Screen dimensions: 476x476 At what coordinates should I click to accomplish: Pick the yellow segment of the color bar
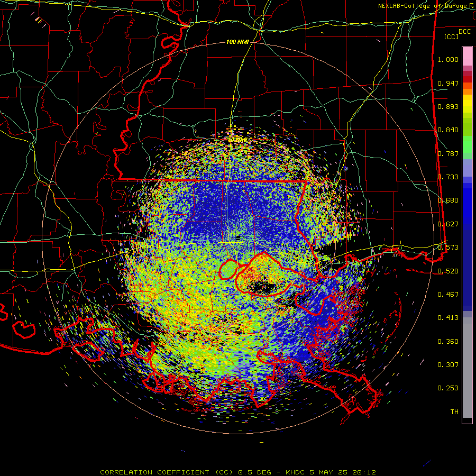(467, 104)
